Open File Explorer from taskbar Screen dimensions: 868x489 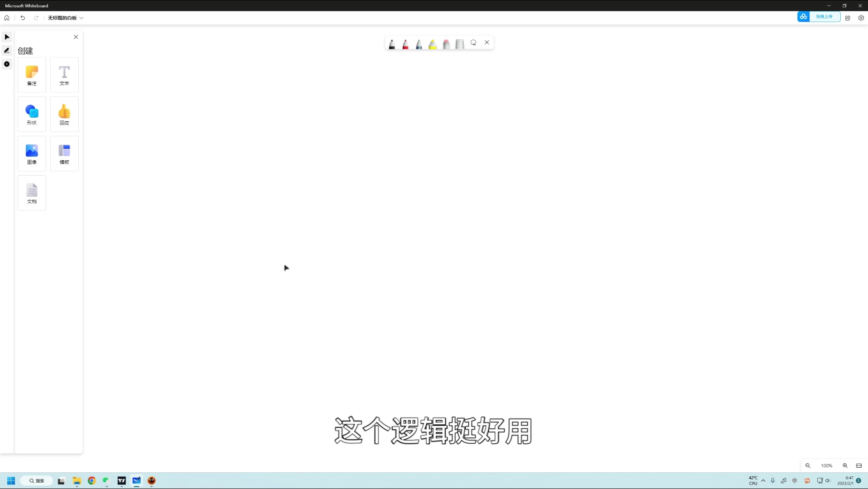point(77,481)
